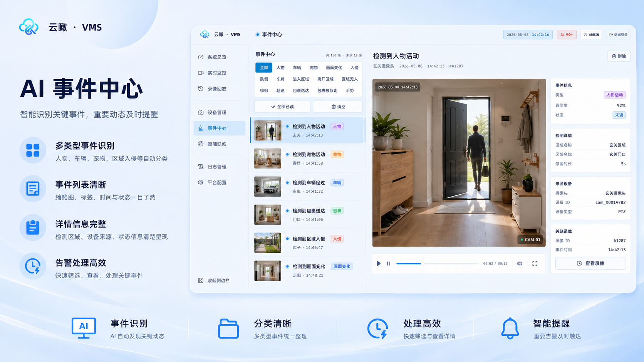Filter events by 手势
Viewport: 644px width, 362px height.
350,90
